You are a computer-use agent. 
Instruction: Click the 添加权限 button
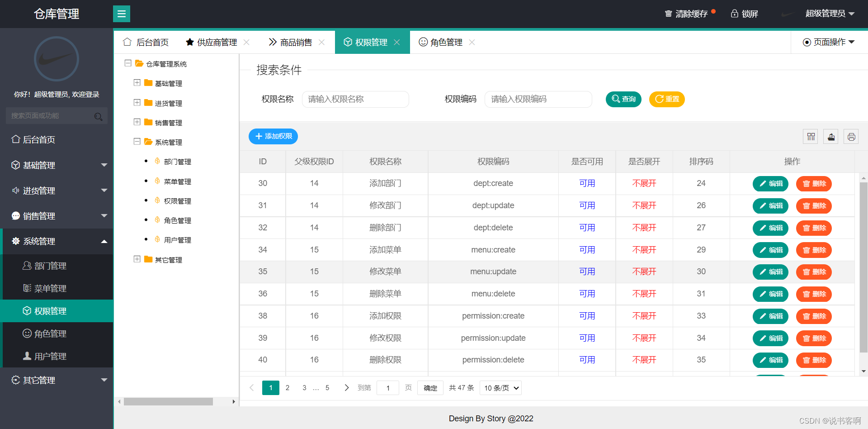273,136
